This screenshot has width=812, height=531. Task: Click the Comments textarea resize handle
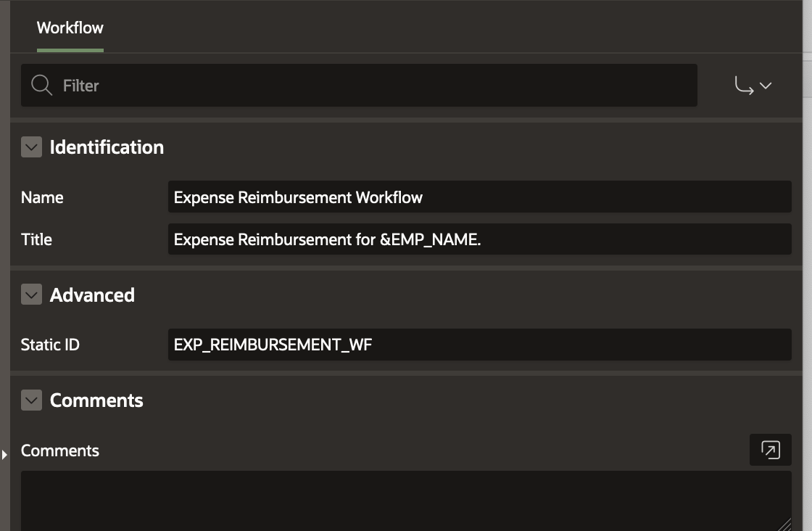[784, 524]
